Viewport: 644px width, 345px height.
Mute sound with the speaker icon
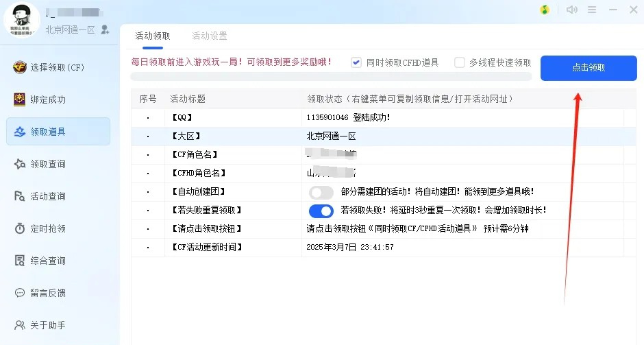point(571,10)
